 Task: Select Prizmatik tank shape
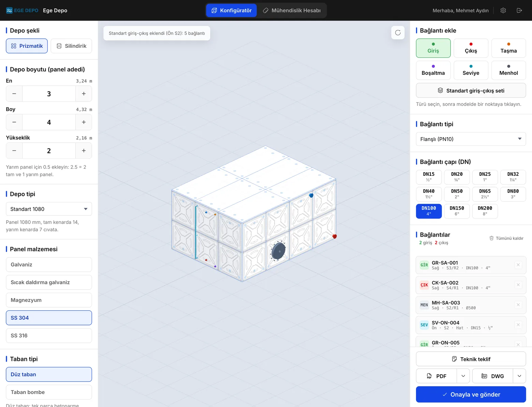pos(27,46)
